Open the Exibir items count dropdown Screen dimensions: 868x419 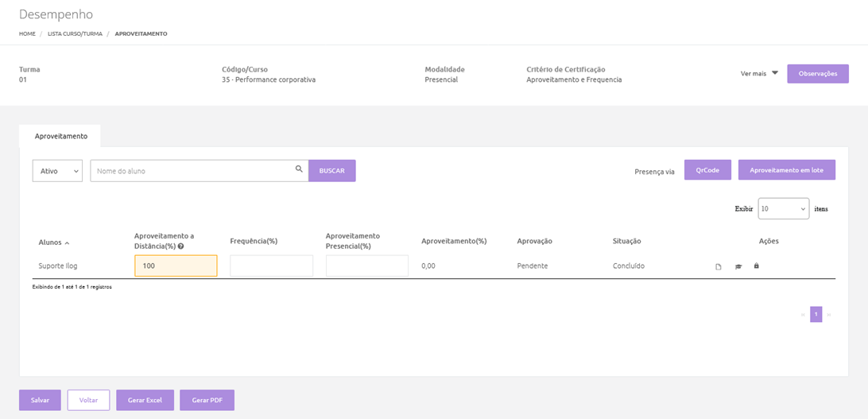click(x=783, y=208)
